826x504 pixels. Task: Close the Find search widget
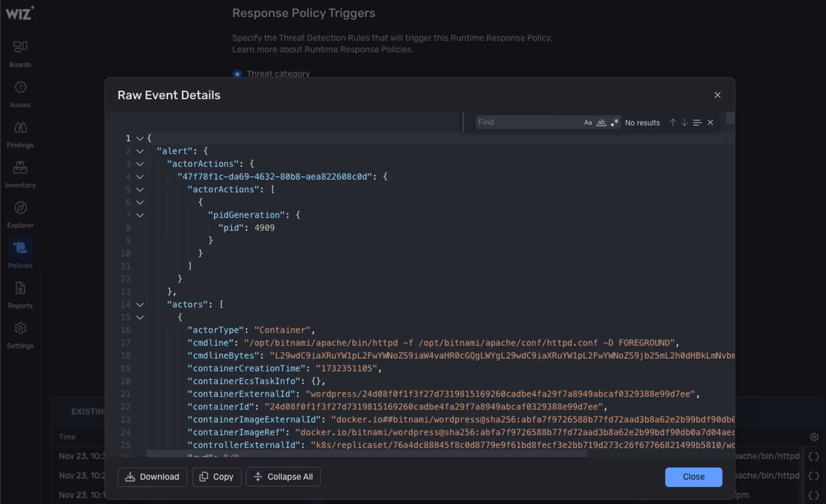(710, 123)
